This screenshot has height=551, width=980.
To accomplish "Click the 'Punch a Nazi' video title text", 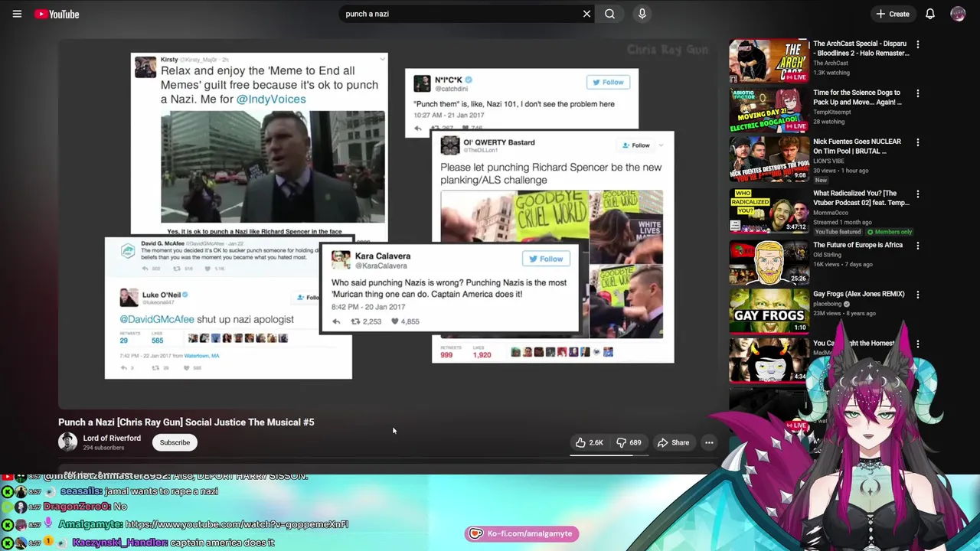I will tap(186, 422).
